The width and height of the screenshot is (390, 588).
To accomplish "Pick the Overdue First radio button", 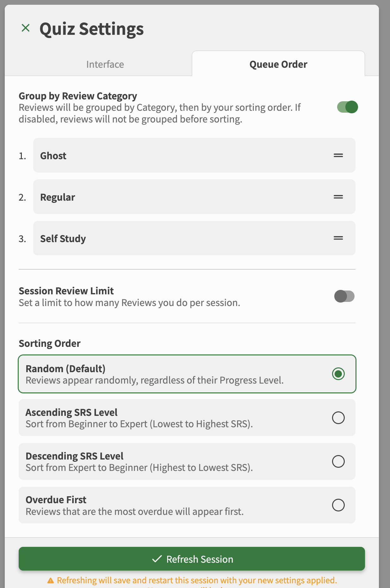I will pos(338,505).
